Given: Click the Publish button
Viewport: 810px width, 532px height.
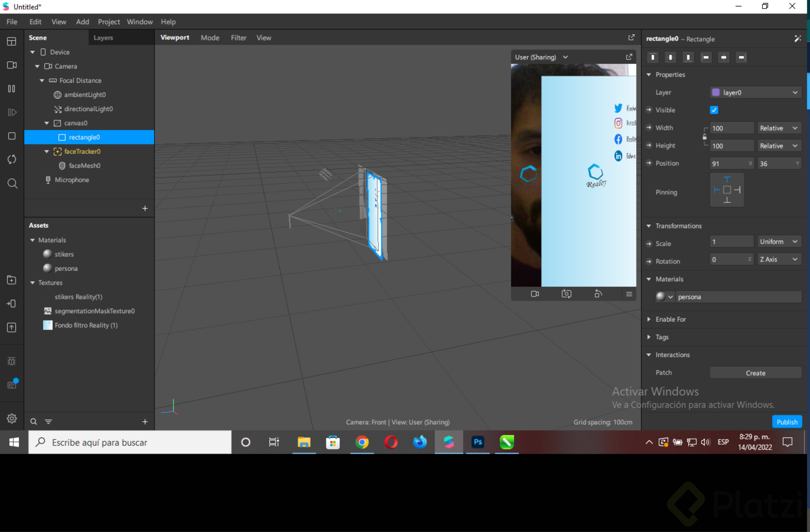Looking at the screenshot, I should point(787,422).
